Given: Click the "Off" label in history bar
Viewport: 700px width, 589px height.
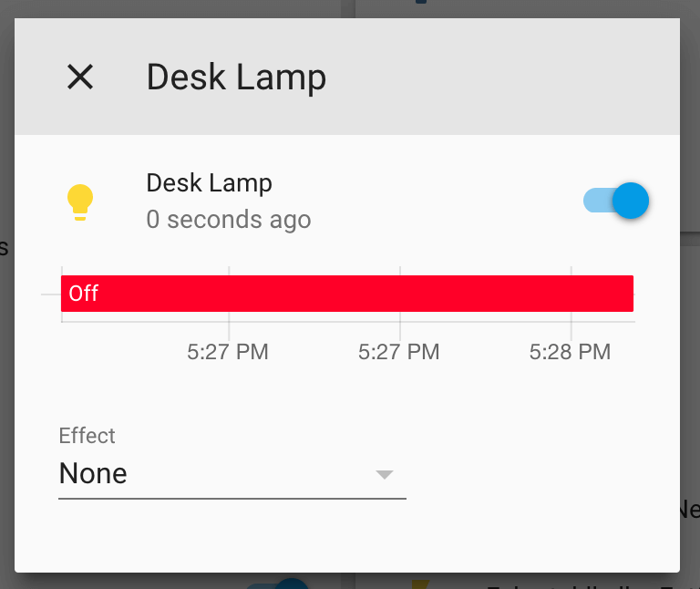Looking at the screenshot, I should (x=84, y=294).
